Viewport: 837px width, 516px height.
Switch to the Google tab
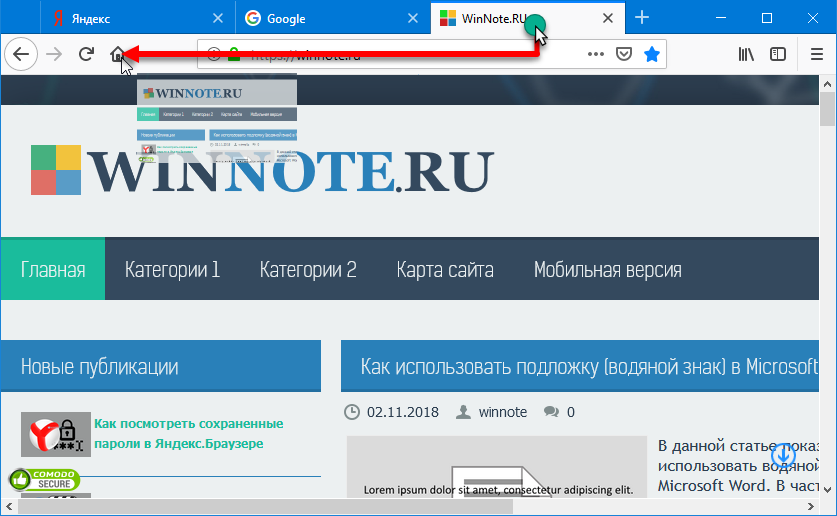(320, 19)
